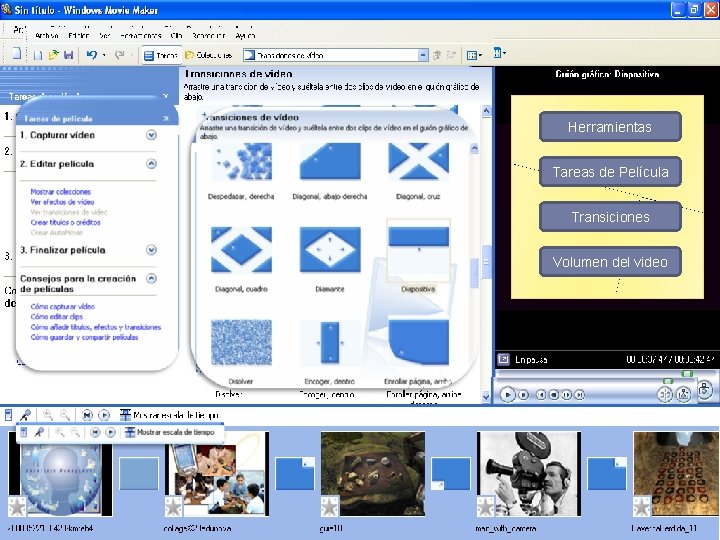Viewport: 720px width, 540px height.
Task: Select the man_with_camera clip in the storyboard
Action: click(x=529, y=474)
